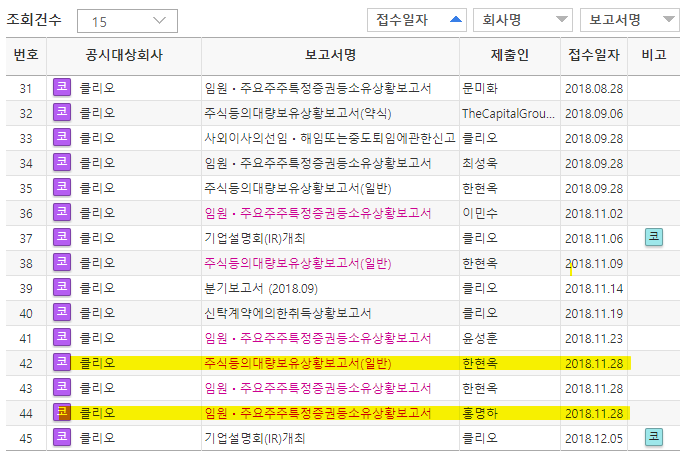Sort by 보고서명 button
This screenshot has height=459, width=680.
(x=630, y=20)
